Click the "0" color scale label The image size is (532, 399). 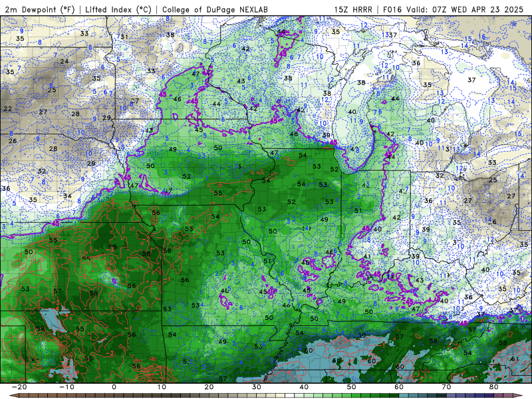click(114, 387)
